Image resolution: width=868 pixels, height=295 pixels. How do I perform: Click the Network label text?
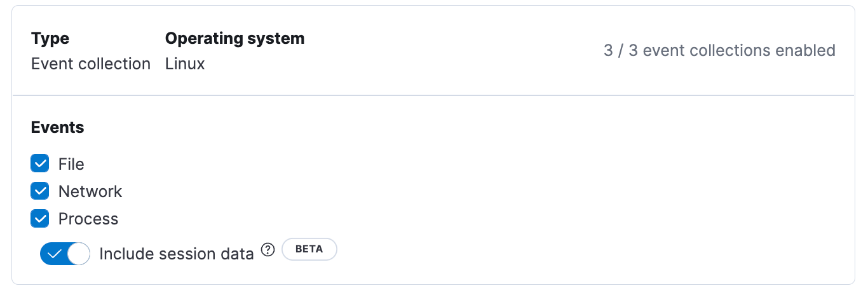point(90,191)
